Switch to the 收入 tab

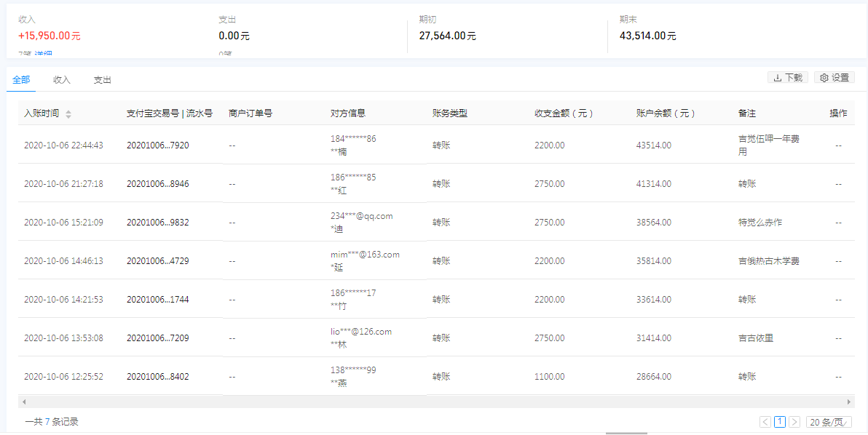click(x=62, y=80)
